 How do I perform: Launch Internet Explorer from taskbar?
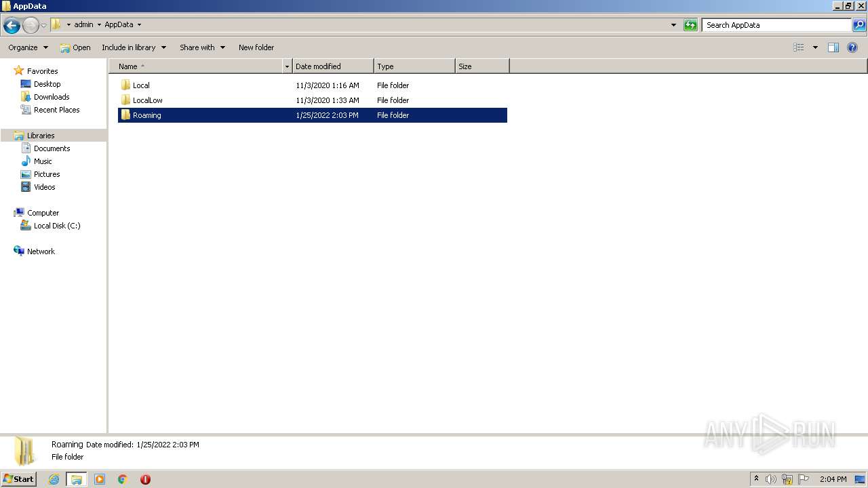tap(54, 479)
